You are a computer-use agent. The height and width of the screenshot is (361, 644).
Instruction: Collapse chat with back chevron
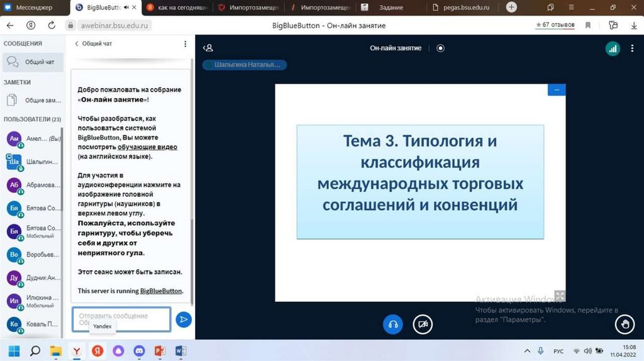click(76, 43)
